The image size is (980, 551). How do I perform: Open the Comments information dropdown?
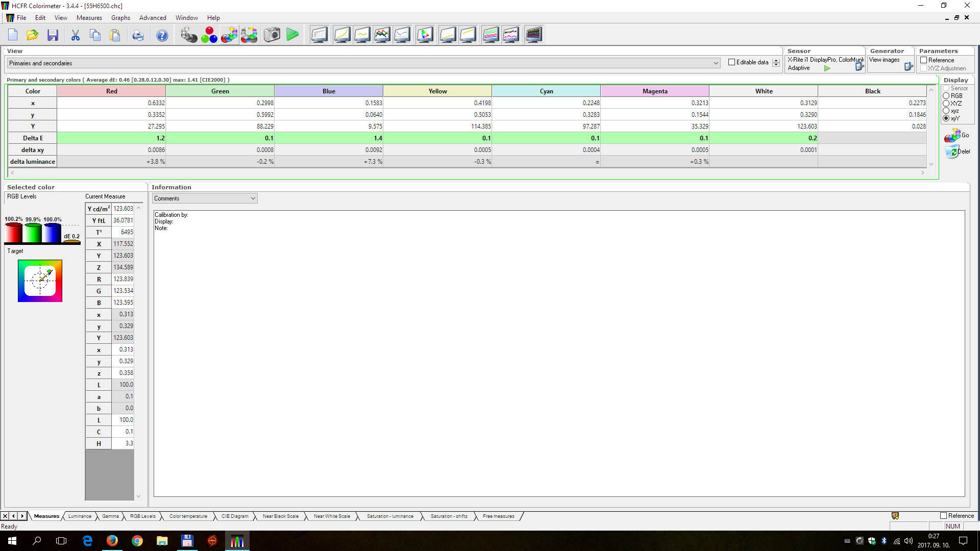[x=253, y=198]
